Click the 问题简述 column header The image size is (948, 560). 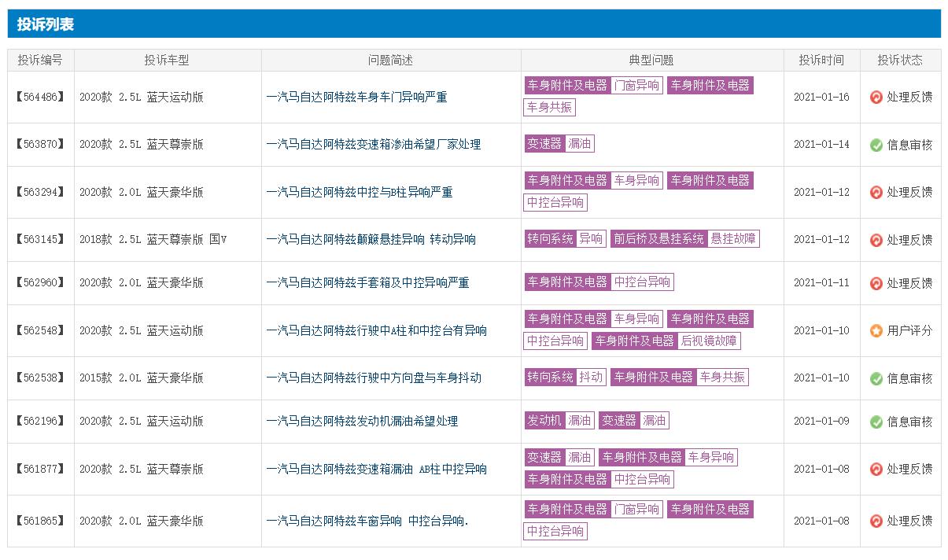[390, 60]
